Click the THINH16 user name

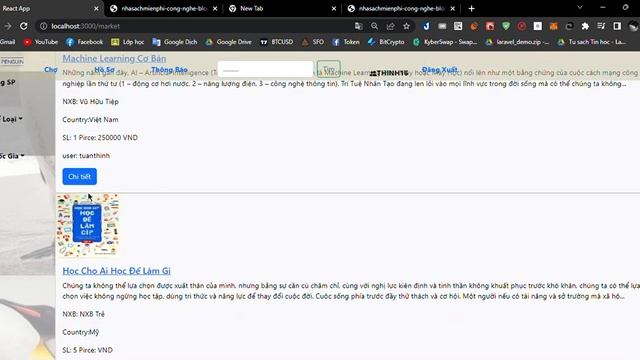[x=389, y=73]
